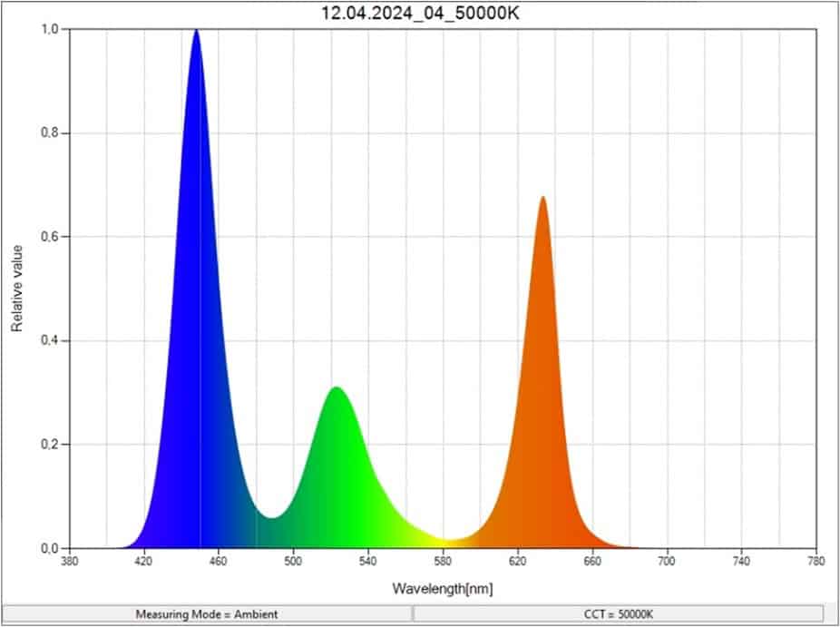Click the 620 wavelength tick label
Screen dimensions: 840x627
[518, 563]
